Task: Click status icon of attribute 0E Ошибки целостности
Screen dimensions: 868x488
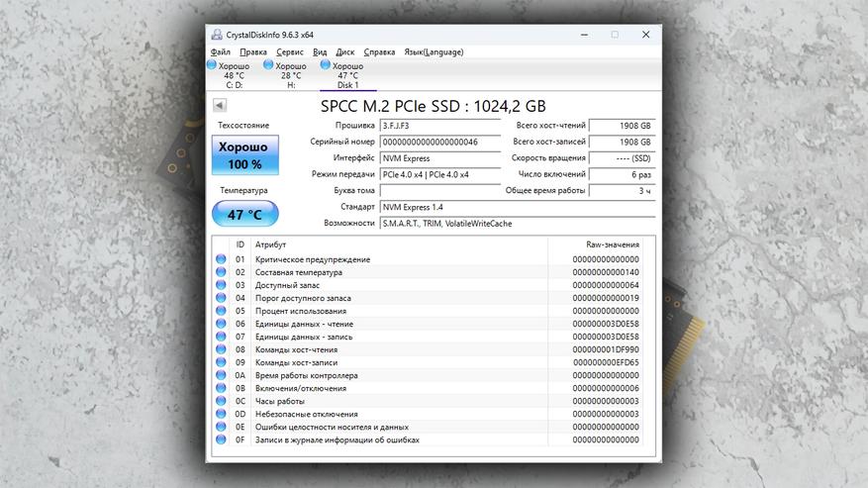Action: (221, 427)
